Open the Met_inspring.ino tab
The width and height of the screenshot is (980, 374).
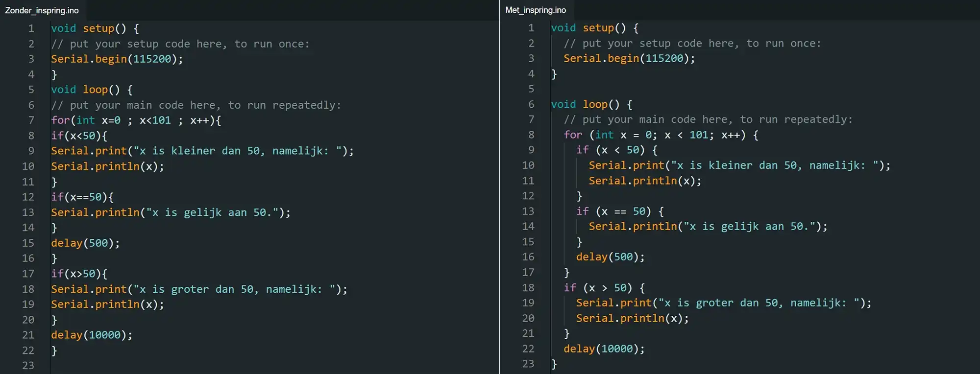click(x=535, y=10)
